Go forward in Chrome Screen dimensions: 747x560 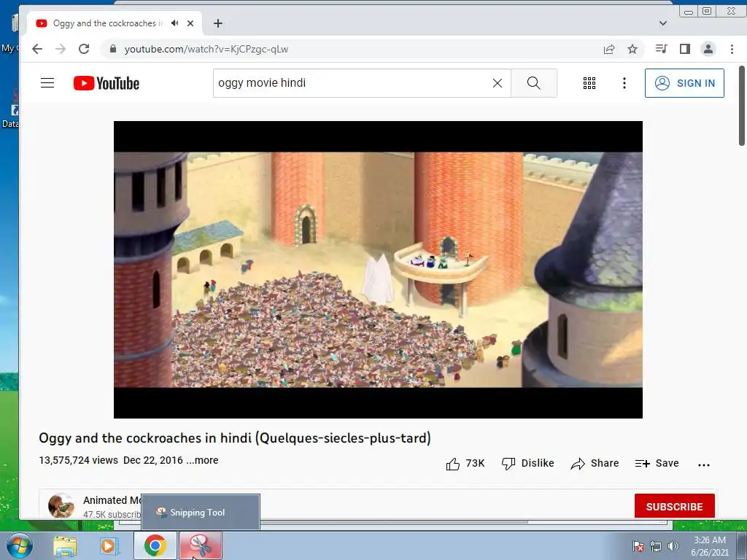click(x=61, y=49)
